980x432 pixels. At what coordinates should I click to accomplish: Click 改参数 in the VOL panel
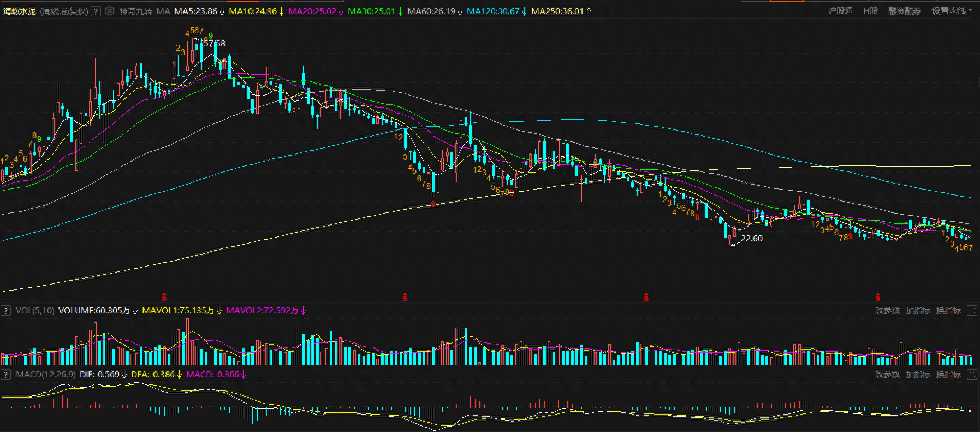coord(887,311)
